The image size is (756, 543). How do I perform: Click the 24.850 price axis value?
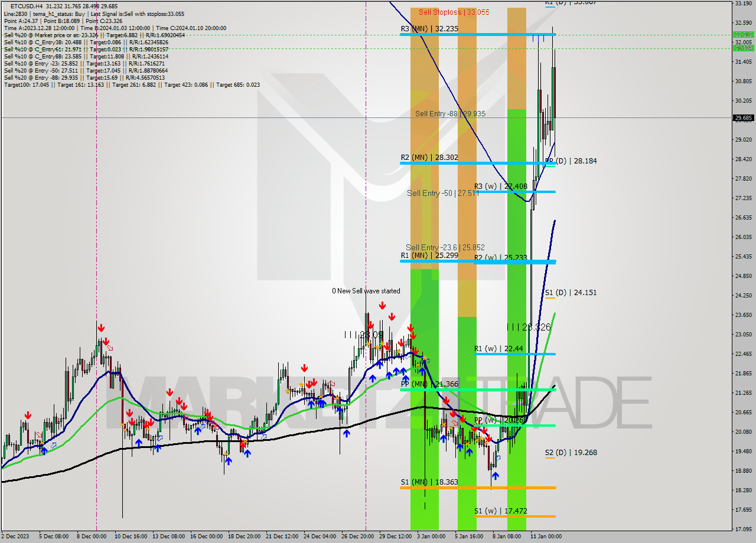tap(743, 276)
